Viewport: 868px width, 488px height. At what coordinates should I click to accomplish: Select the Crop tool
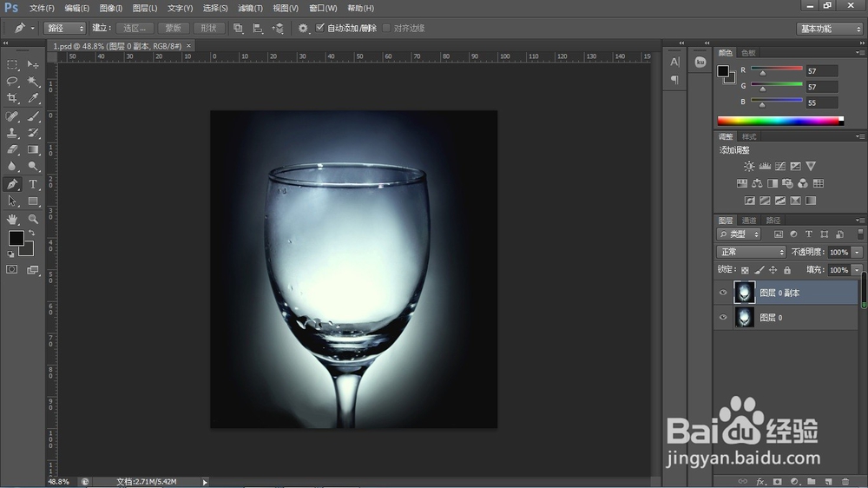tap(12, 98)
